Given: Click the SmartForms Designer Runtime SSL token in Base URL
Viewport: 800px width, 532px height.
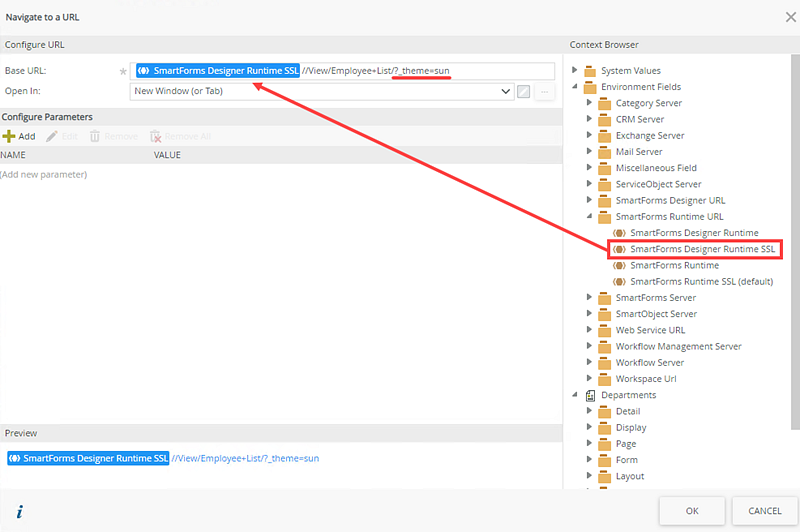Looking at the screenshot, I should point(218,71).
